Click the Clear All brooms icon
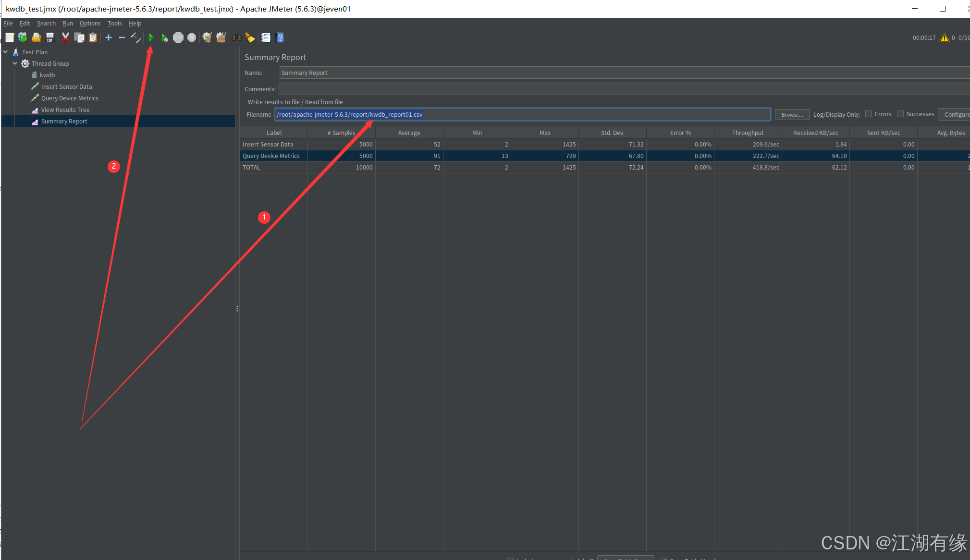 [x=221, y=37]
